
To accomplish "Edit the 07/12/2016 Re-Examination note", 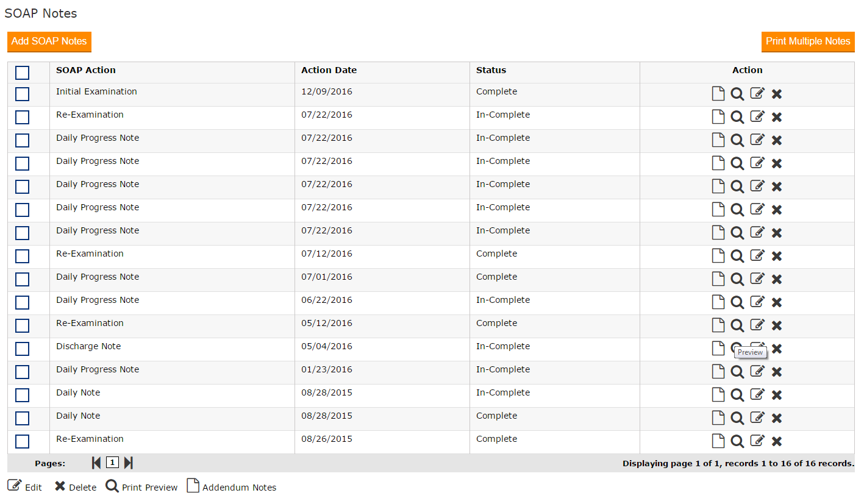I will (x=757, y=255).
